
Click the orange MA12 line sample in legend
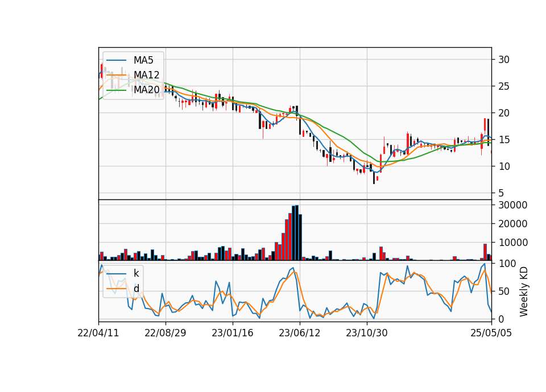116,75
